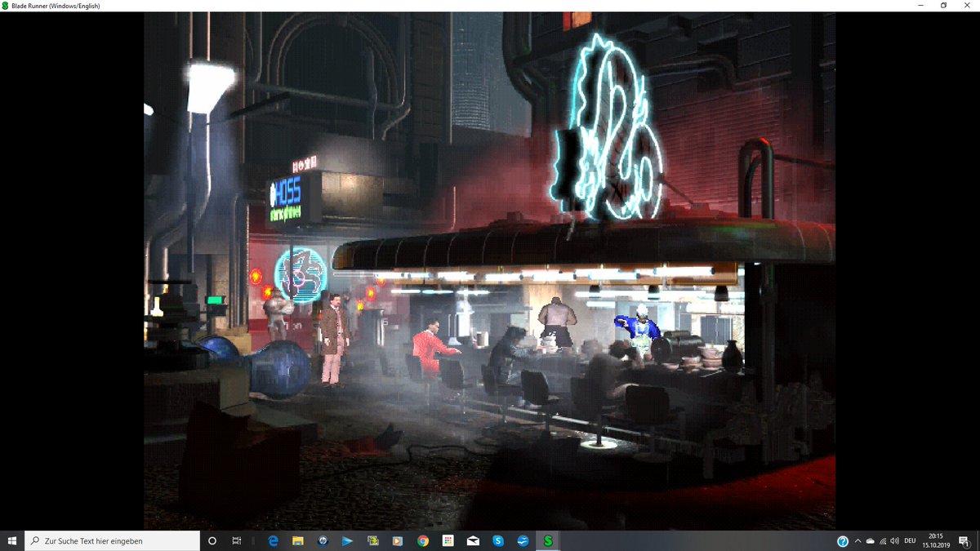Open the network status indicator in the tray

(x=883, y=540)
